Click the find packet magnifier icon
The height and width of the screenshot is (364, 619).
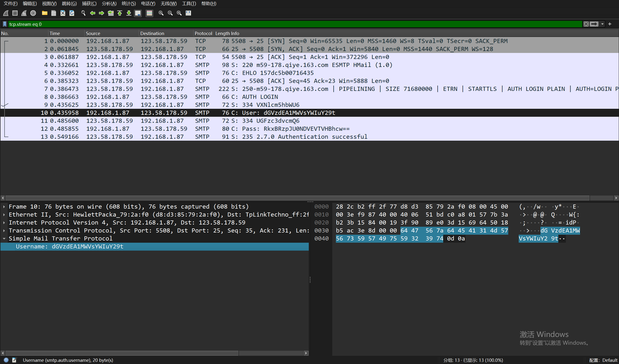[83, 13]
